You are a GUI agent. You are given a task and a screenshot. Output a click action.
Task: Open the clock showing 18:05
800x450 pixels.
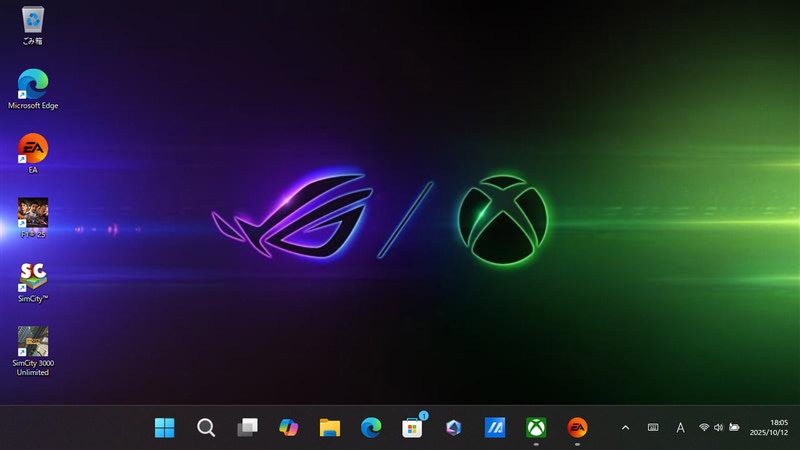(779, 422)
